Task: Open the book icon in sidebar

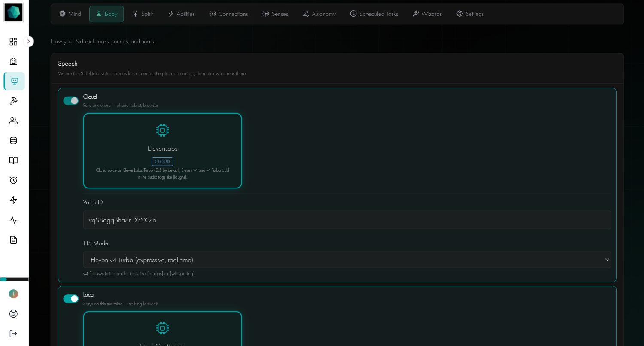Action: tap(13, 161)
